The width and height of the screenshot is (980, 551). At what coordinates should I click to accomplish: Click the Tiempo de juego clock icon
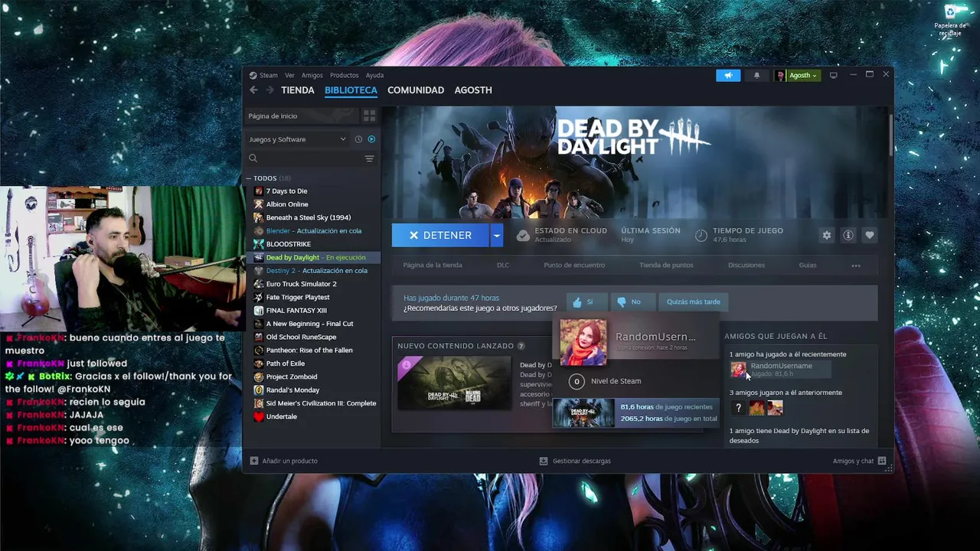701,235
